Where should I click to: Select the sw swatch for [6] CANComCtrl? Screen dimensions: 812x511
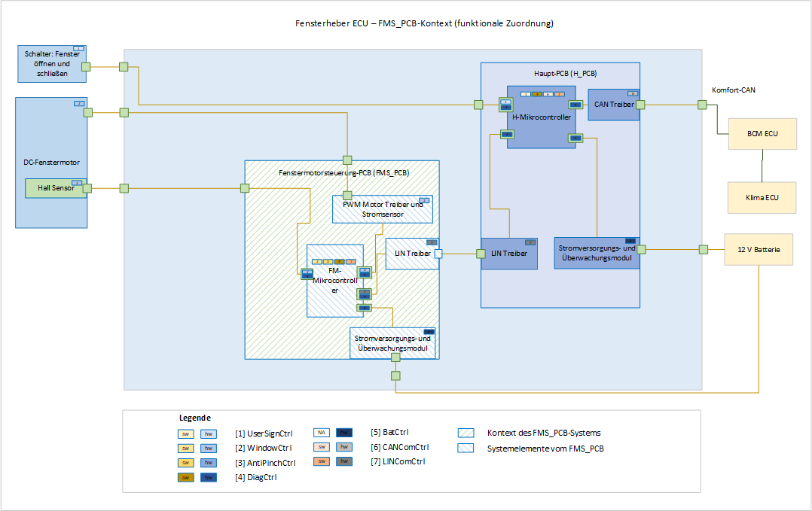tap(322, 447)
